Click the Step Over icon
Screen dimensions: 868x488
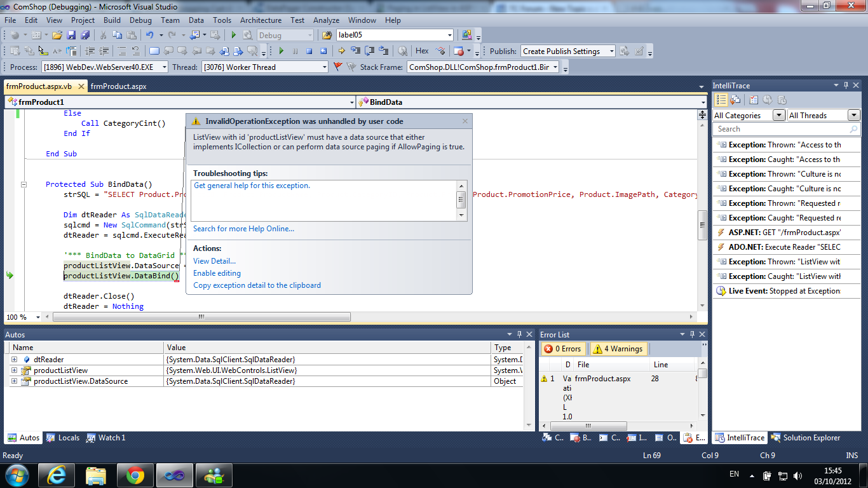pyautogui.click(x=369, y=51)
